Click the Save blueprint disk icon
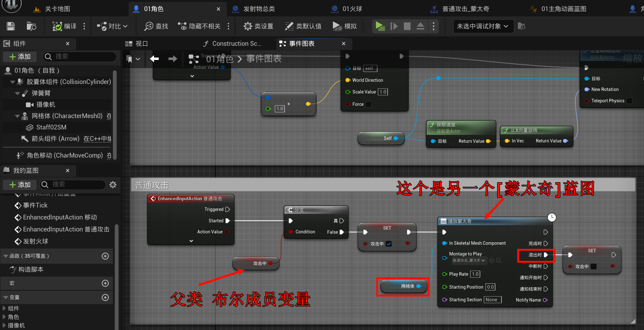Screen dimensions: 644x330 [11, 26]
